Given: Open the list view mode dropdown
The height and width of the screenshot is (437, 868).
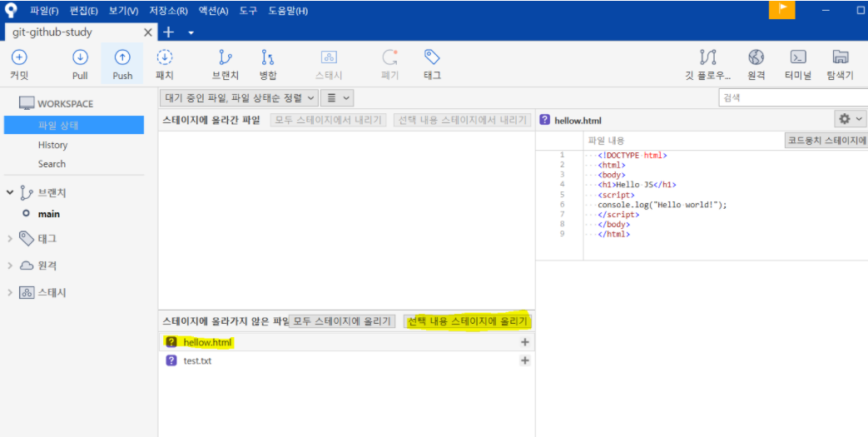Looking at the screenshot, I should point(337,98).
